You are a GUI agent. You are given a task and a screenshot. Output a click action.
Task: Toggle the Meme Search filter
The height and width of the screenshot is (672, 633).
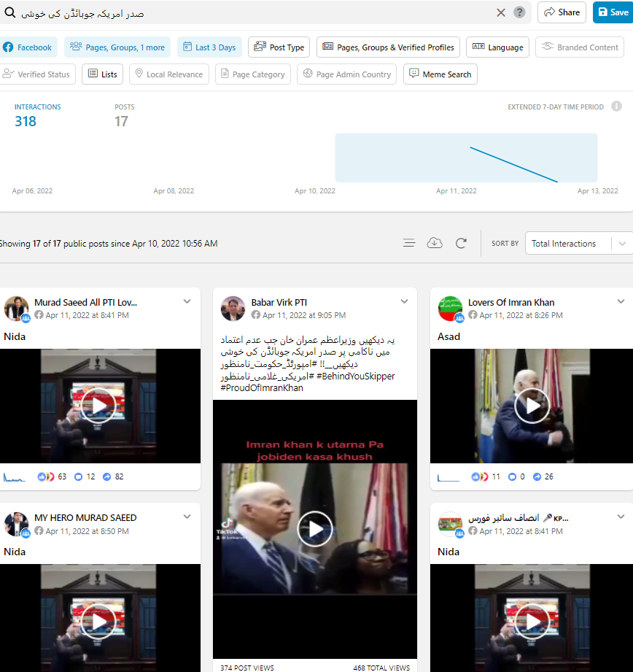coord(440,74)
